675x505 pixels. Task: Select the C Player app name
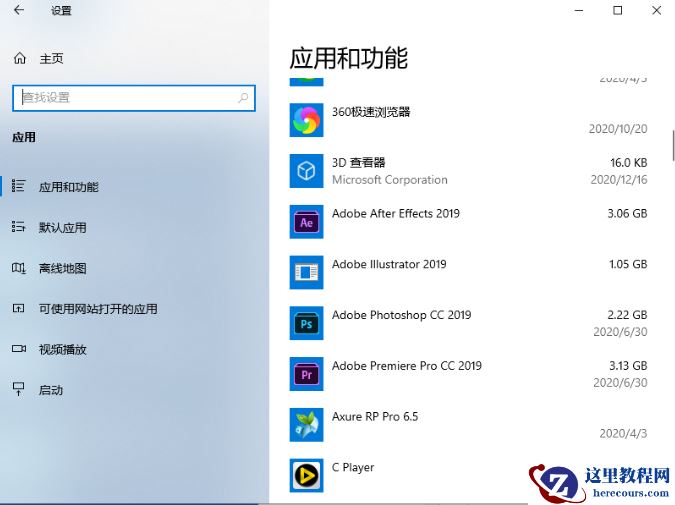353,468
